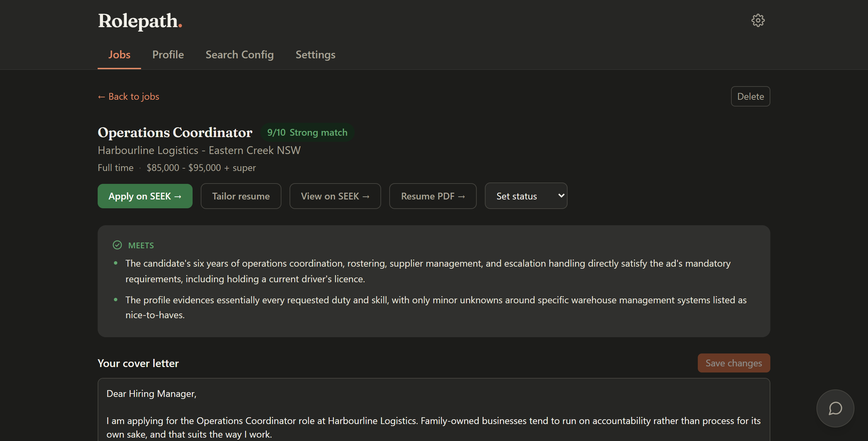Open settings via the gear icon
The width and height of the screenshot is (868, 441).
758,21
